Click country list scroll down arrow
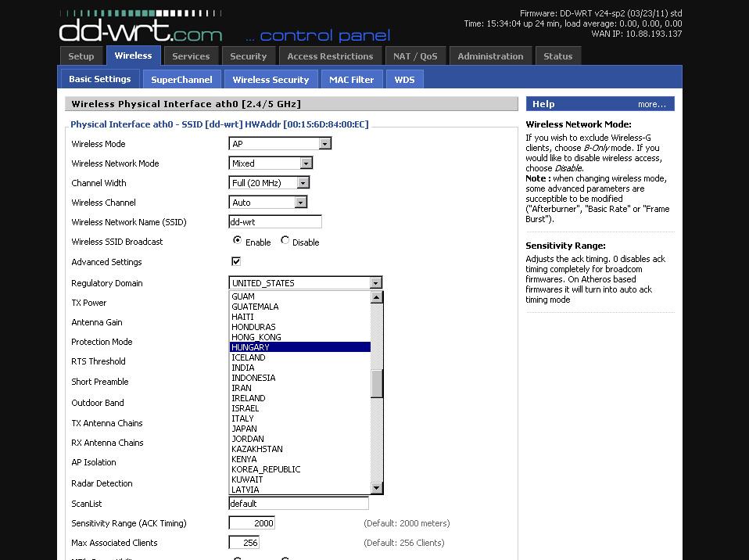 pos(376,488)
